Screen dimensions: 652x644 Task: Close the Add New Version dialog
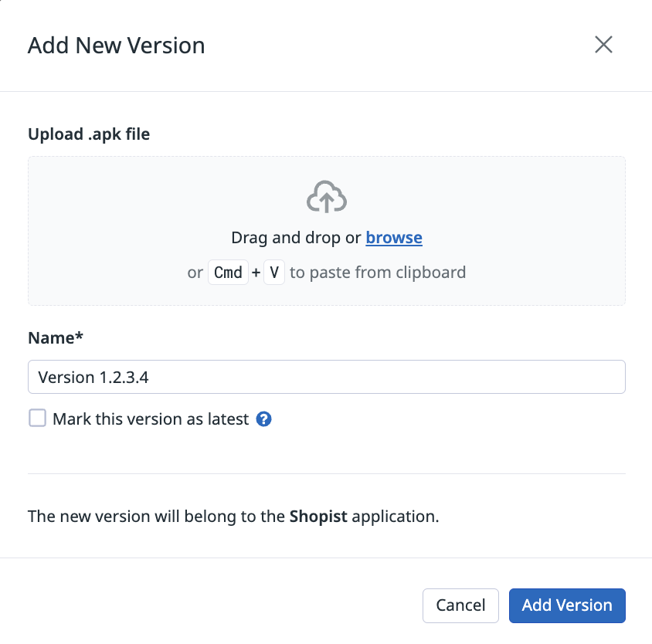point(603,45)
